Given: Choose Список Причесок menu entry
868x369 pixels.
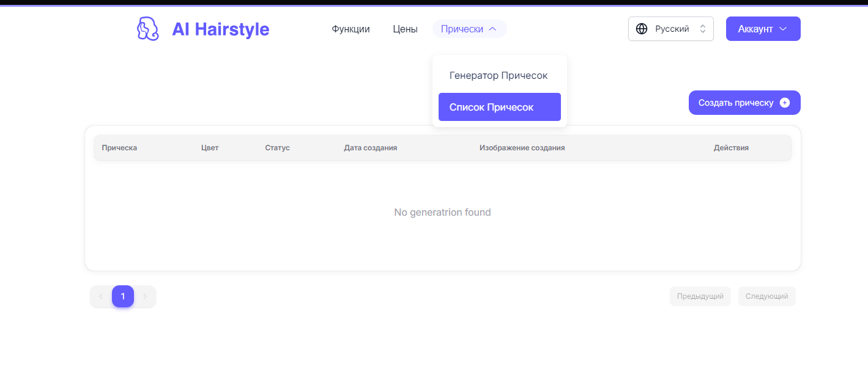Looking at the screenshot, I should [x=500, y=107].
